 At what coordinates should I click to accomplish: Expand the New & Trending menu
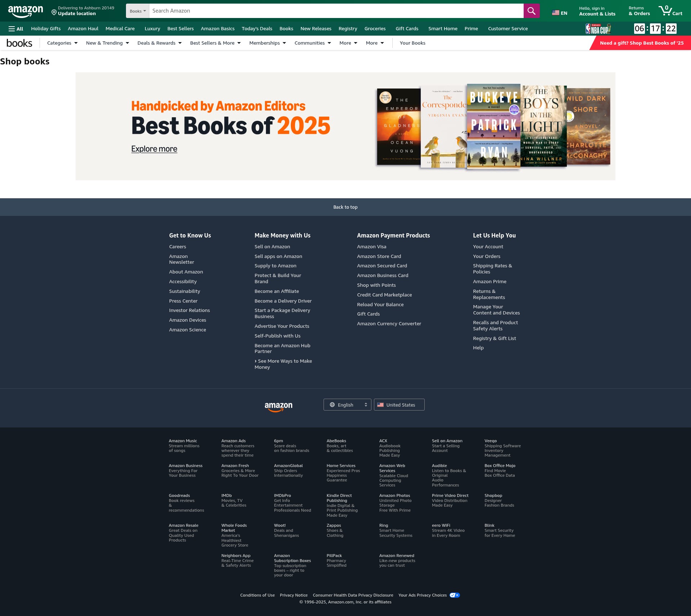pyautogui.click(x=107, y=43)
